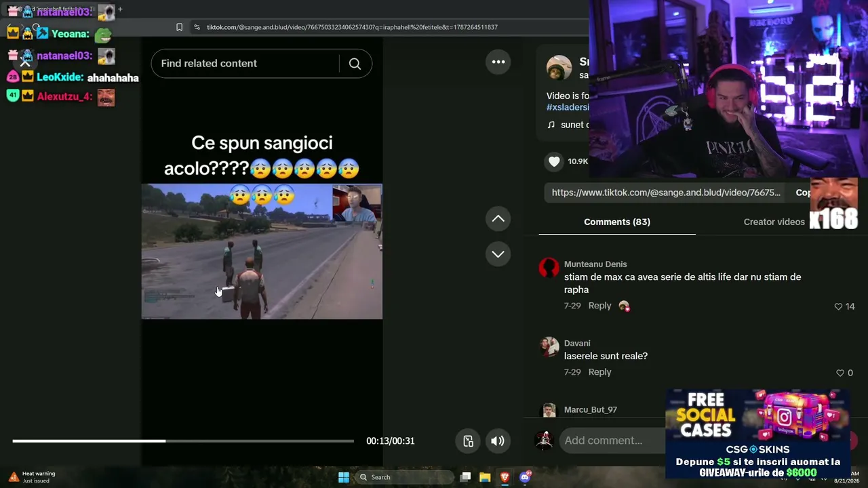Switch to the Comments (83) tab
Screen dimensions: 868x488
617,222
